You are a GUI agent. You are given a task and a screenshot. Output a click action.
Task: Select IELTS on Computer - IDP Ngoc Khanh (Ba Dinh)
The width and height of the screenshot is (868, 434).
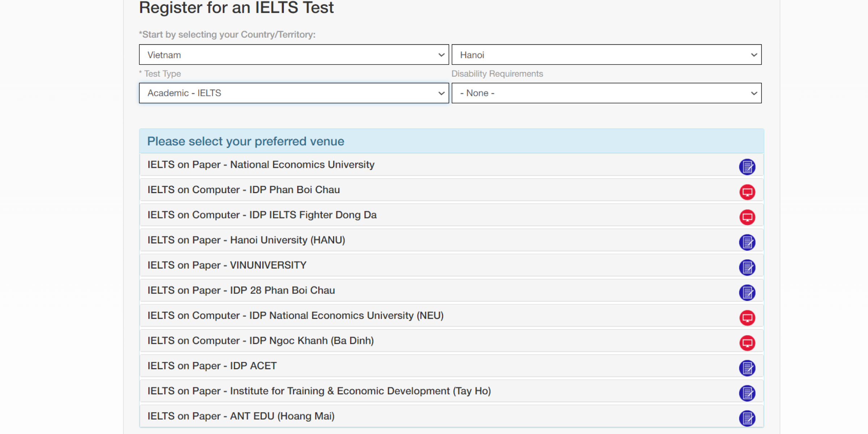(451, 341)
